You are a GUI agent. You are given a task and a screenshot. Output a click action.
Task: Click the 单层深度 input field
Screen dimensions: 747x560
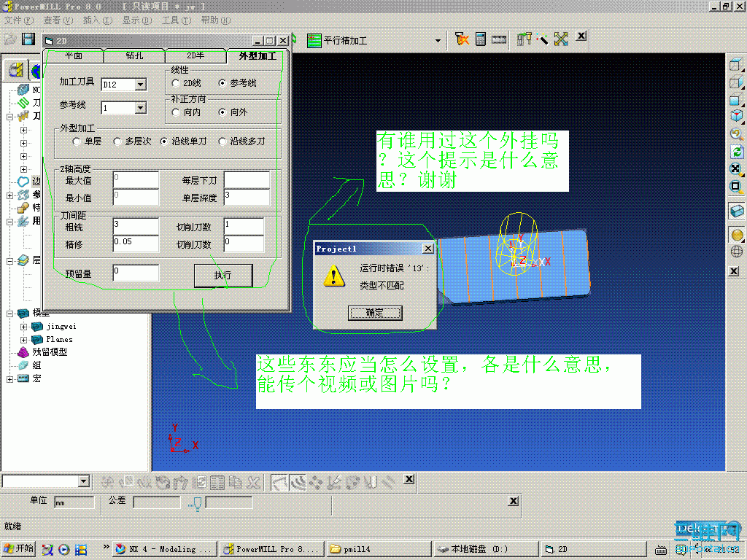click(x=247, y=197)
